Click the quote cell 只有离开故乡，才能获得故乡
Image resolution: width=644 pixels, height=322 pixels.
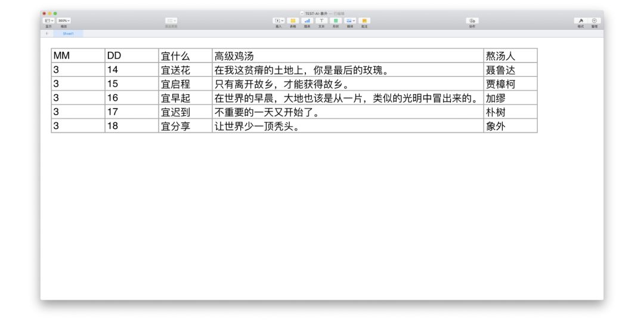coord(348,84)
